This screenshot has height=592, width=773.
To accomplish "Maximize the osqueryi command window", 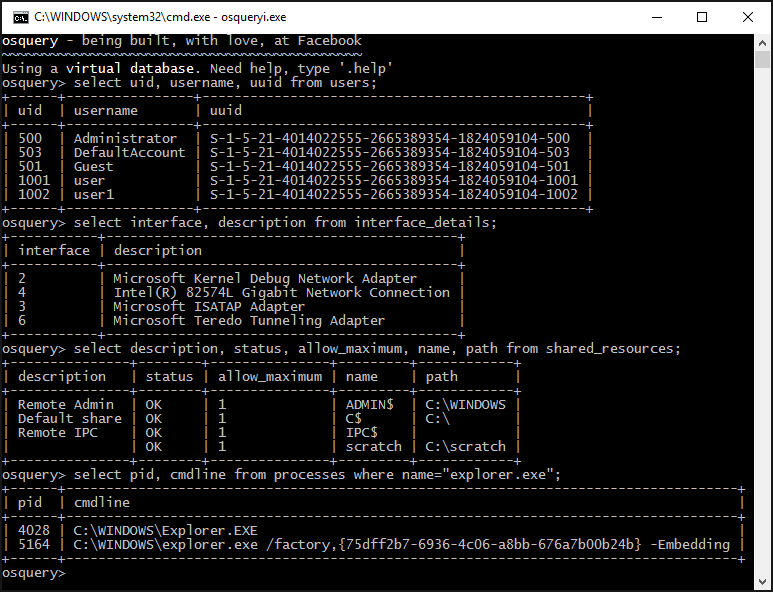I will (702, 17).
